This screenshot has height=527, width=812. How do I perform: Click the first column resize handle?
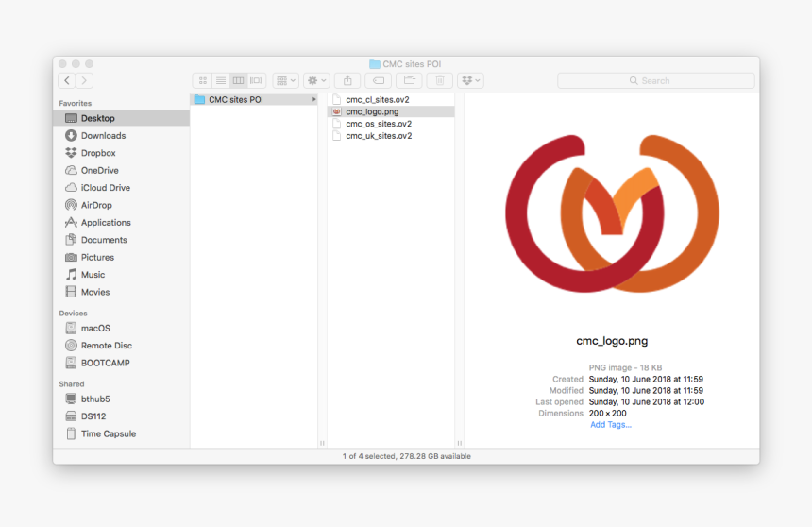tap(322, 443)
